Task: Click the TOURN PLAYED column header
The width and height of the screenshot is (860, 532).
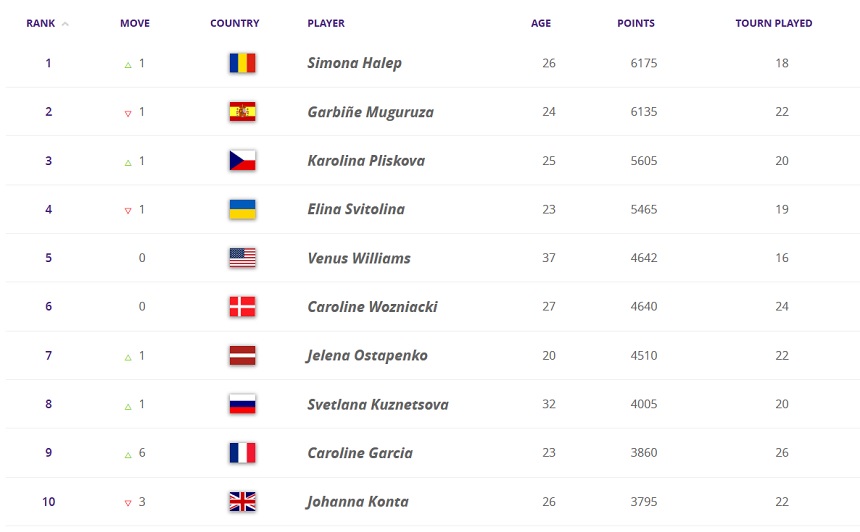Action: (x=774, y=23)
